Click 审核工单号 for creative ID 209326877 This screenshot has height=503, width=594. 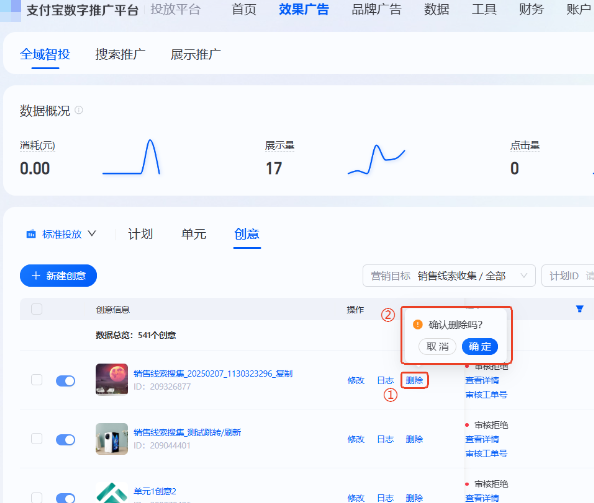486,395
